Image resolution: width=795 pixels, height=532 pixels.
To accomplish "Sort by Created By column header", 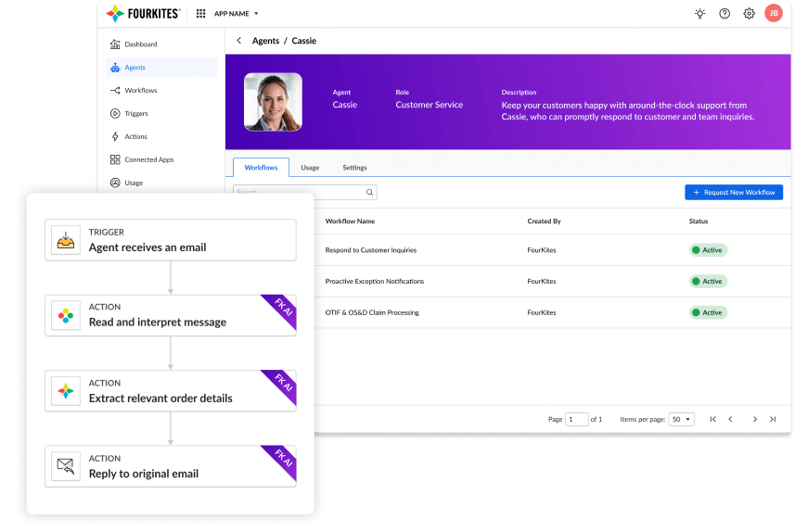I will [544, 221].
